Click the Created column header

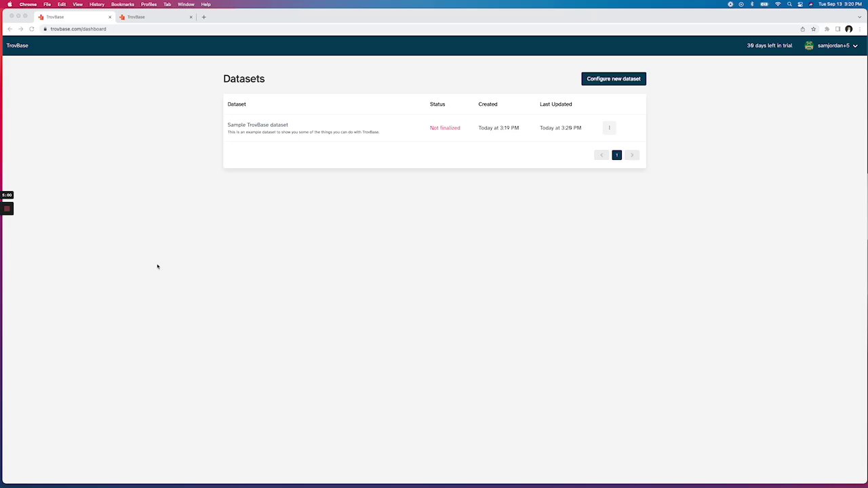(488, 104)
